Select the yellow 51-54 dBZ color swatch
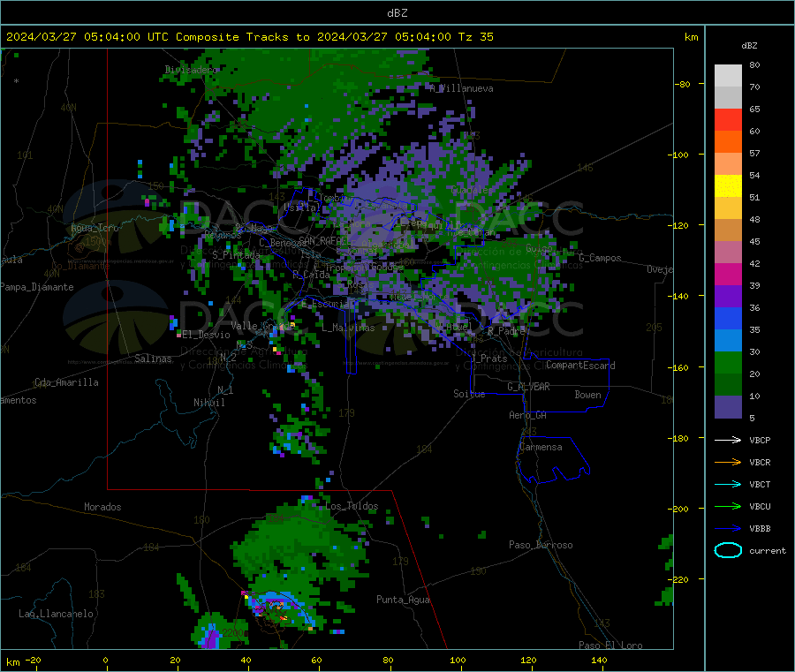The width and height of the screenshot is (795, 672). [728, 186]
